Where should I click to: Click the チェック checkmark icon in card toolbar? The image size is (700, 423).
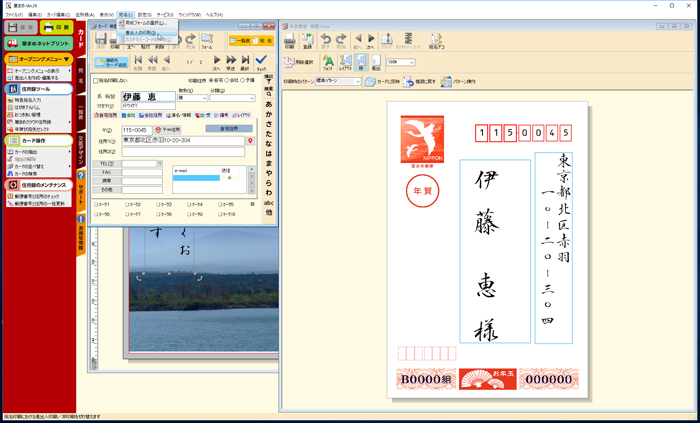[x=261, y=62]
